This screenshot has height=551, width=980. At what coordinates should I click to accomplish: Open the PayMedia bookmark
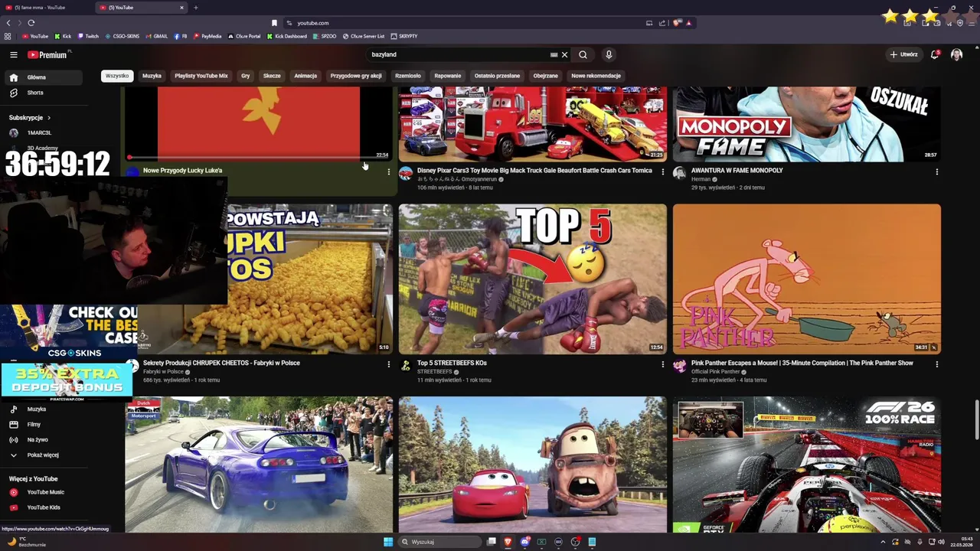pos(207,36)
